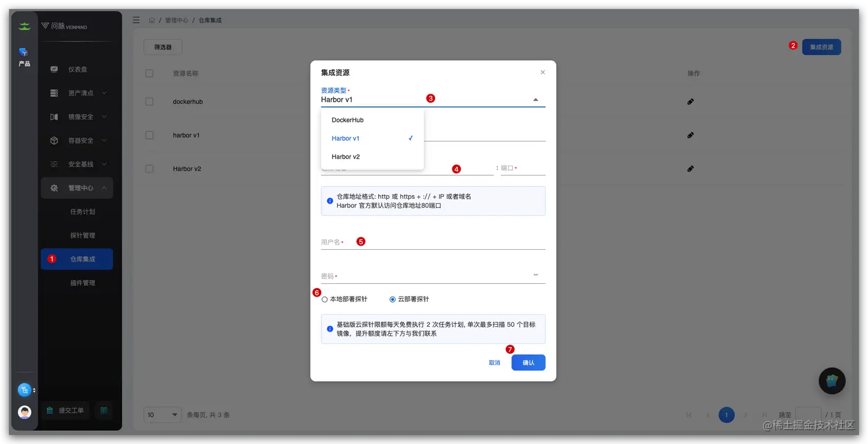Open 仓库集成 in the sidebar
Viewport: 868px width, 444px height.
point(77,259)
